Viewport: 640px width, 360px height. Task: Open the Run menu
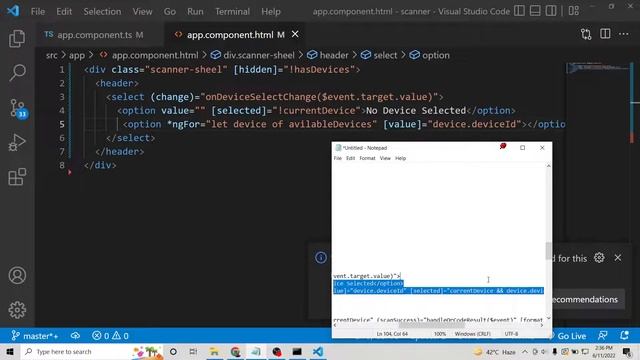(x=195, y=11)
